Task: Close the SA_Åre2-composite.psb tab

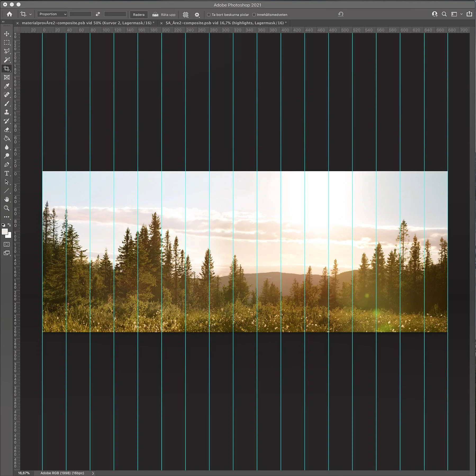Action: click(161, 23)
